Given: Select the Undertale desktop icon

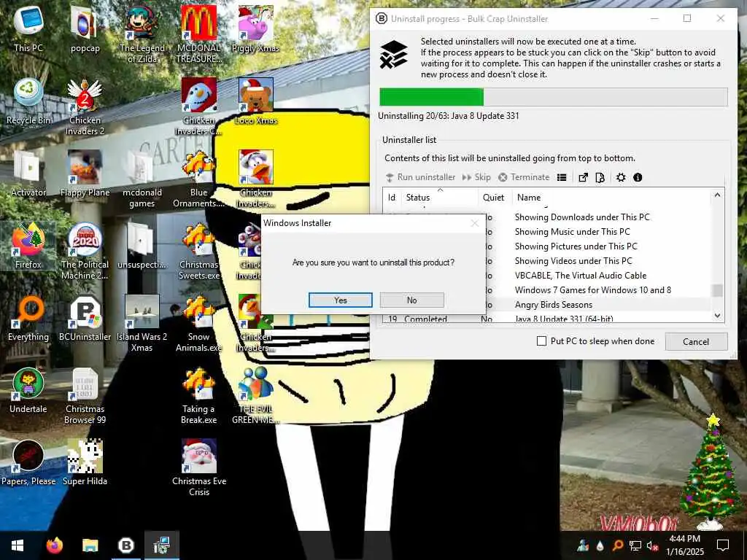Looking at the screenshot, I should coord(28,391).
